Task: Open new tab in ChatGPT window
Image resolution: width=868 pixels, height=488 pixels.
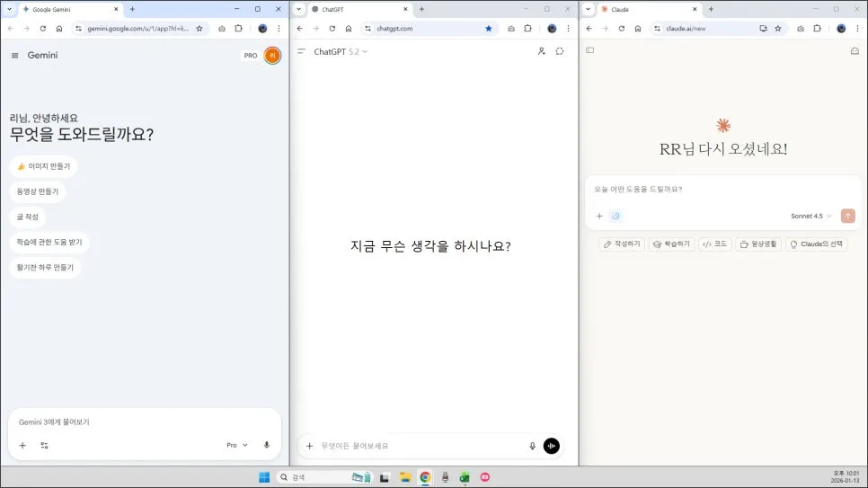Action: point(421,9)
